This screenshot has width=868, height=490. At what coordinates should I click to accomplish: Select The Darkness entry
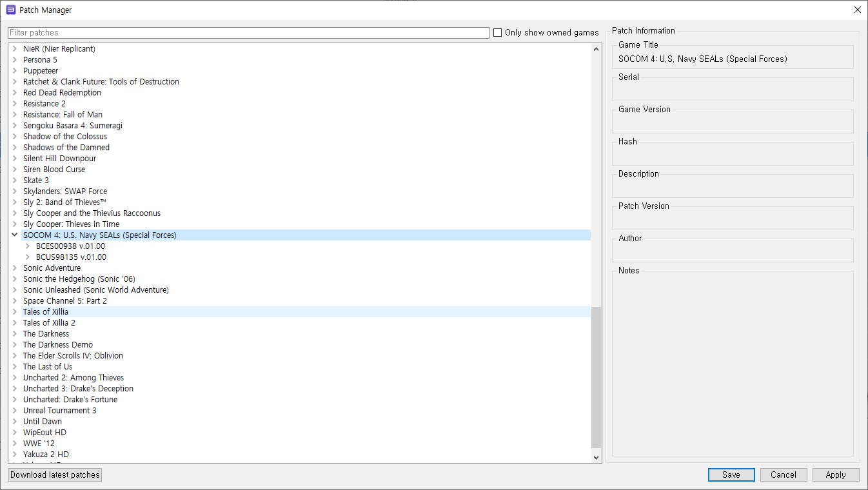[x=46, y=334]
